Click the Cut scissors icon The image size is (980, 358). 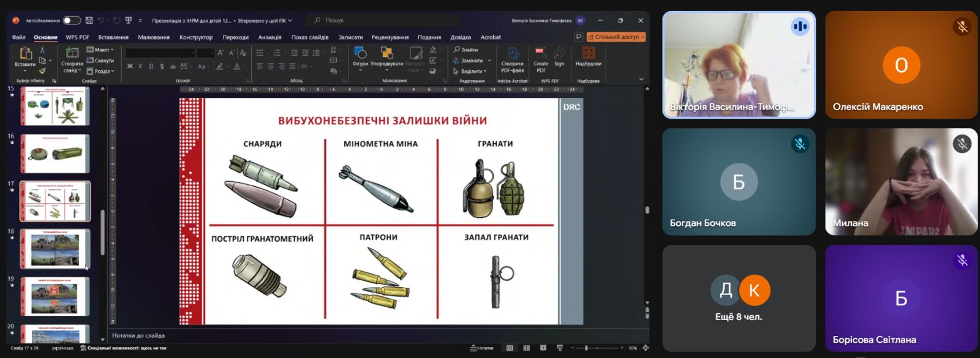(x=42, y=50)
